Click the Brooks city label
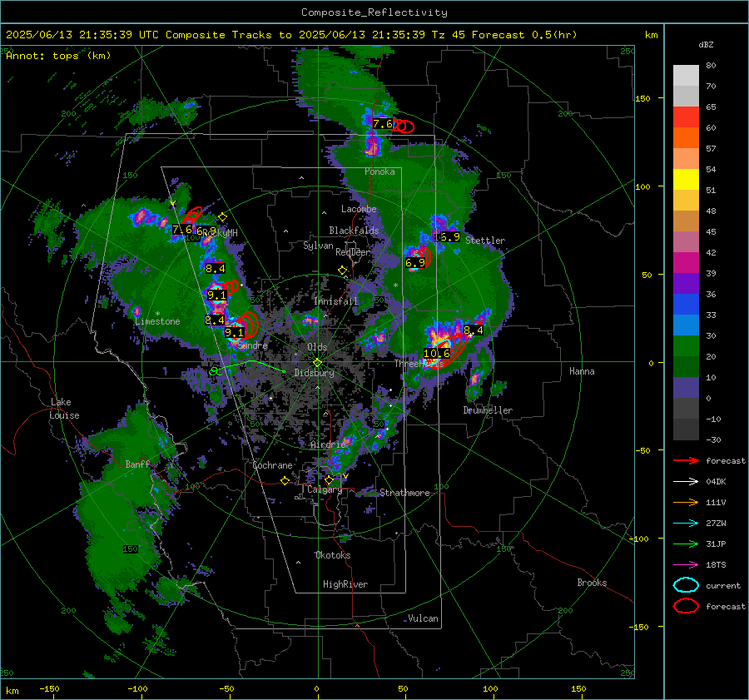 coord(592,583)
